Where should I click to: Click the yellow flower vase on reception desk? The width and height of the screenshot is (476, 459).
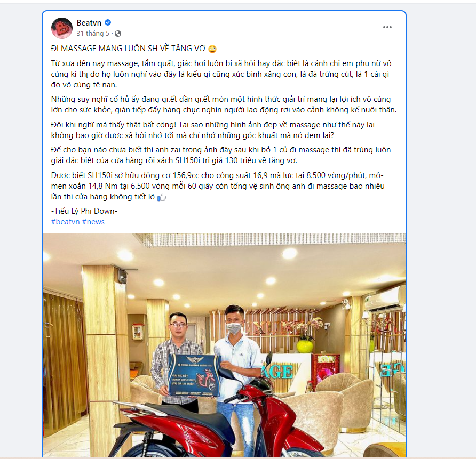[x=305, y=346]
